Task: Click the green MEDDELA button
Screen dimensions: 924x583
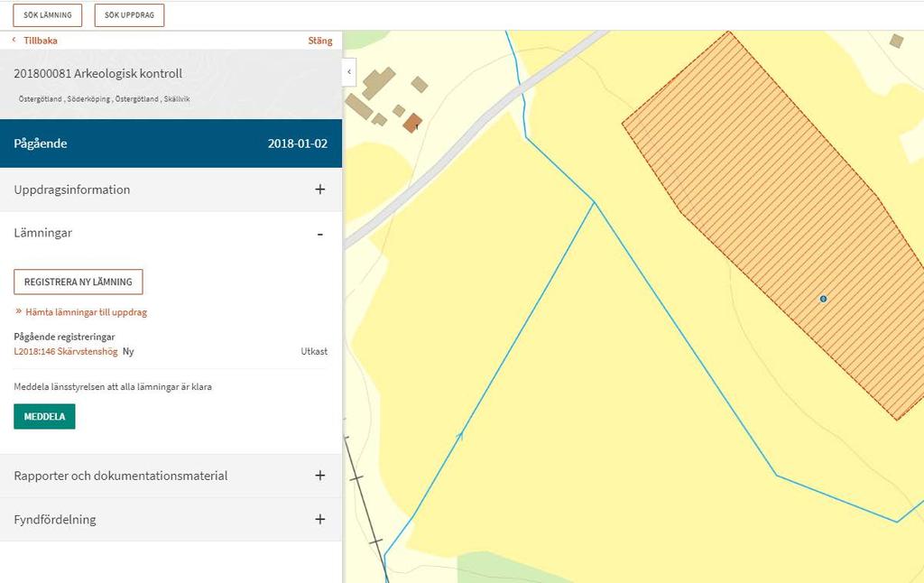Action: (x=45, y=417)
